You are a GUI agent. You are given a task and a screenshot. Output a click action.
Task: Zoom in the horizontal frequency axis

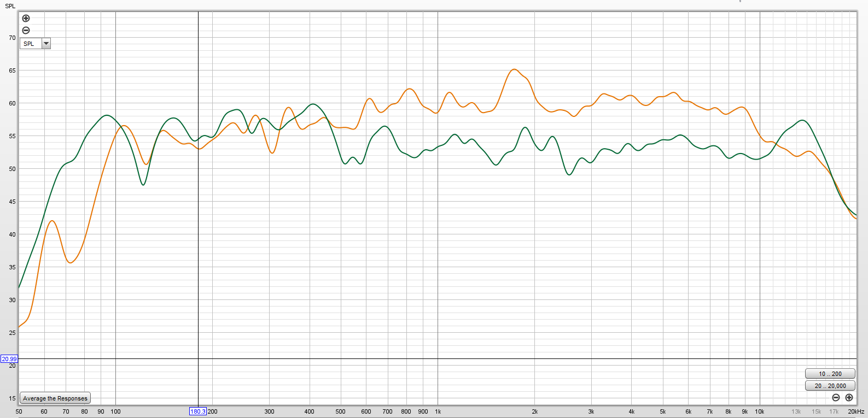(849, 398)
